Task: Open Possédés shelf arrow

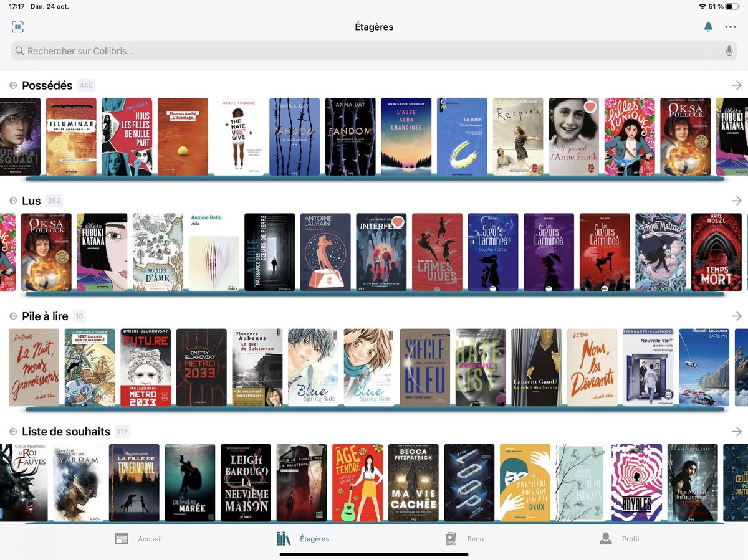Action: tap(737, 85)
